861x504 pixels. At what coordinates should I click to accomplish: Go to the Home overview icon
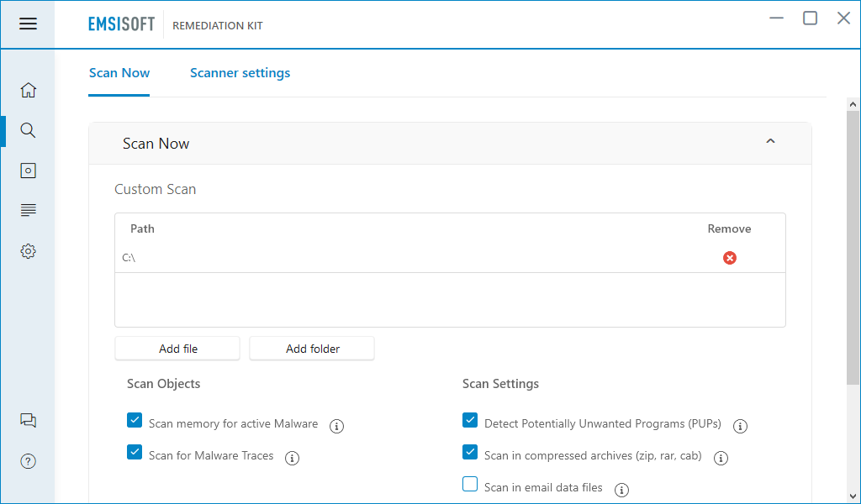click(28, 90)
